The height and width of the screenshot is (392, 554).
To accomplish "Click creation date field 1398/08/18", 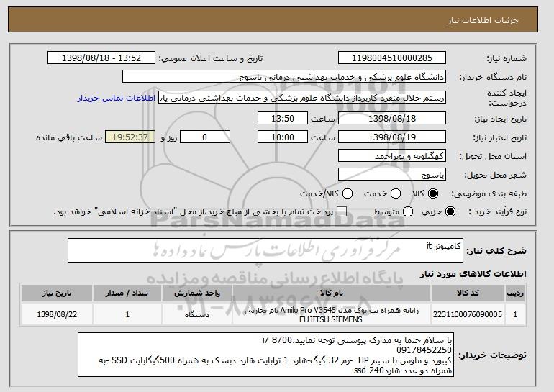I will [x=392, y=118].
